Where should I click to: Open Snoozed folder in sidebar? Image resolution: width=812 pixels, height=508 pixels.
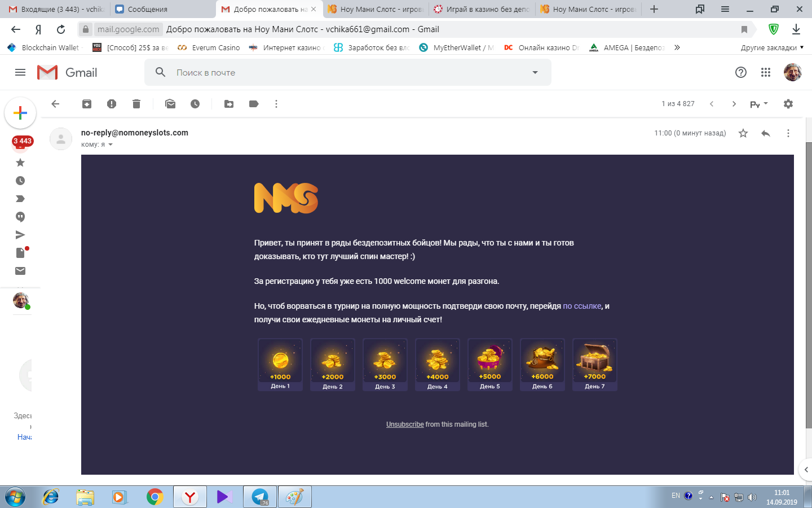pyautogui.click(x=20, y=181)
